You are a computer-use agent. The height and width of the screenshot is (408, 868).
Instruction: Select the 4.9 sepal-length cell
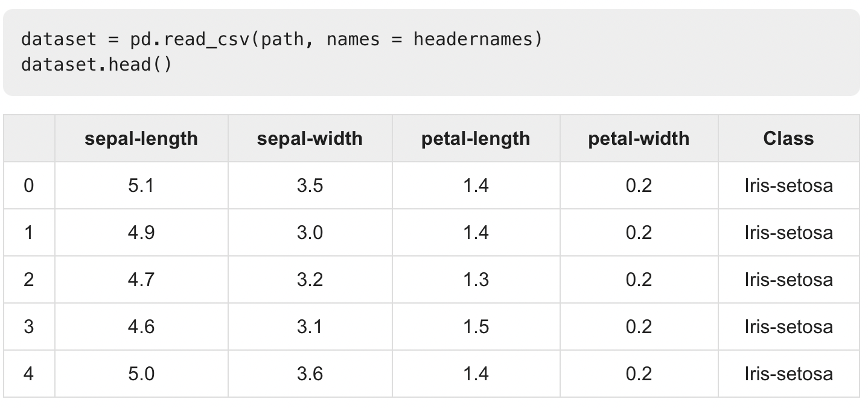click(141, 232)
